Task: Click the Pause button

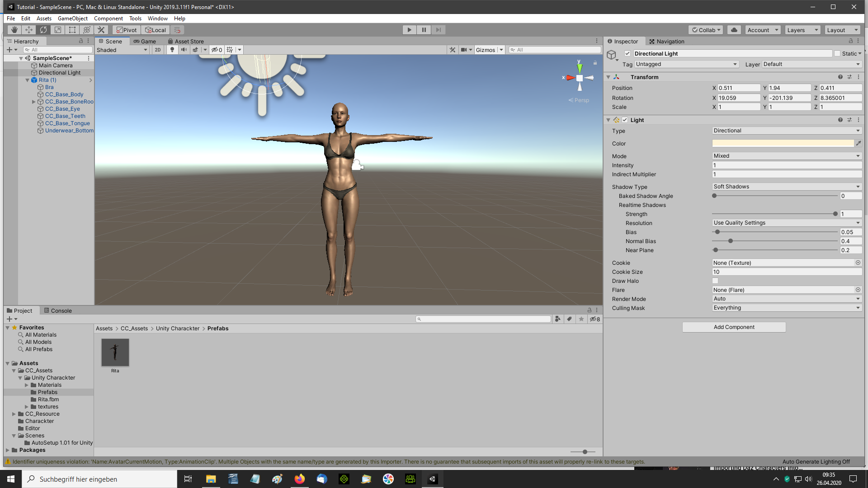Action: click(x=424, y=30)
